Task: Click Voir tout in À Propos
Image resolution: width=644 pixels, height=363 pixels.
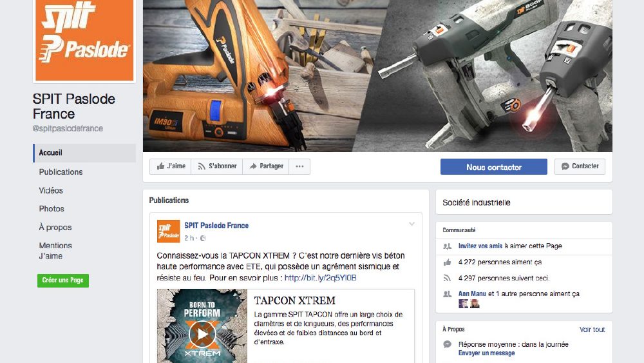Action: click(592, 329)
